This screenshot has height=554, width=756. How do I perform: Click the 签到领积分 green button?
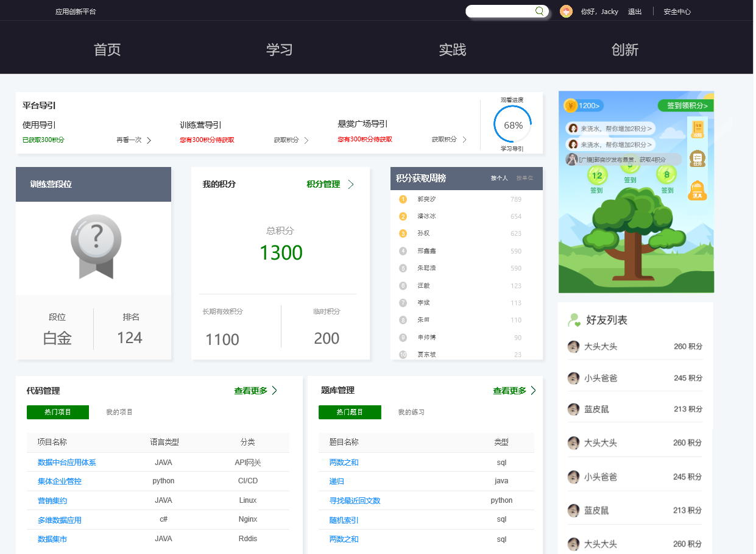click(685, 105)
